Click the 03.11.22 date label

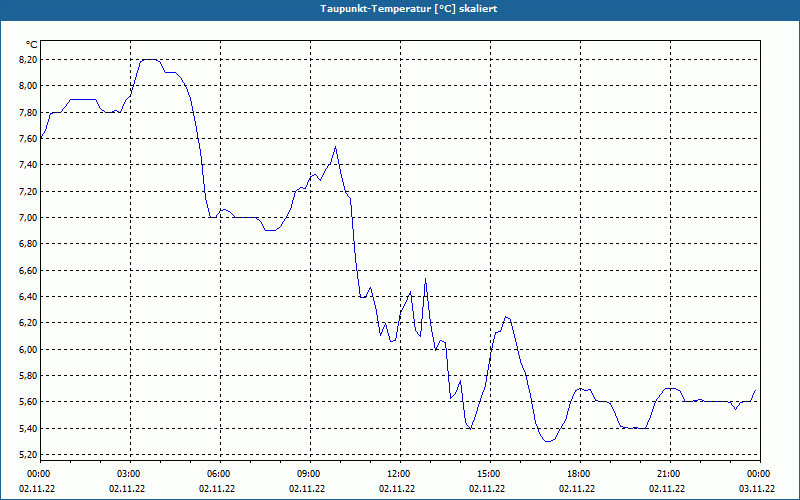[757, 489]
